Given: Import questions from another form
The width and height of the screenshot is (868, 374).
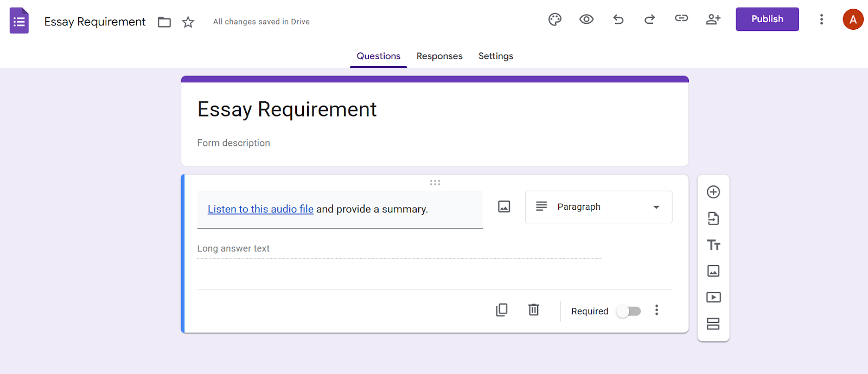Looking at the screenshot, I should coord(713,218).
